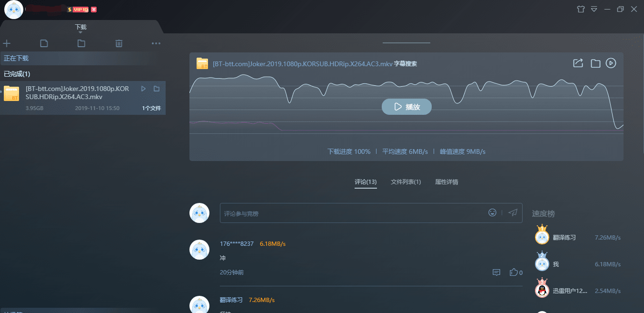Click the gift icon in title bar
This screenshot has width=644, height=313.
coord(581,9)
